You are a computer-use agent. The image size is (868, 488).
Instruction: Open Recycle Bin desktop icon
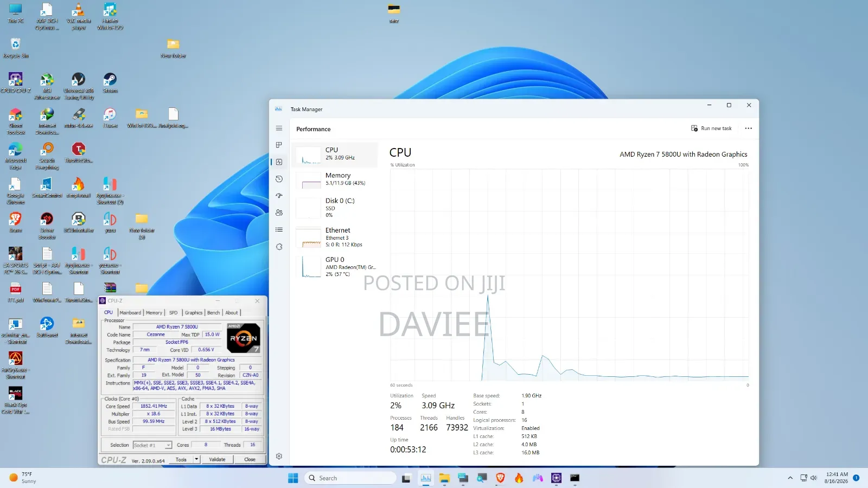tap(15, 48)
